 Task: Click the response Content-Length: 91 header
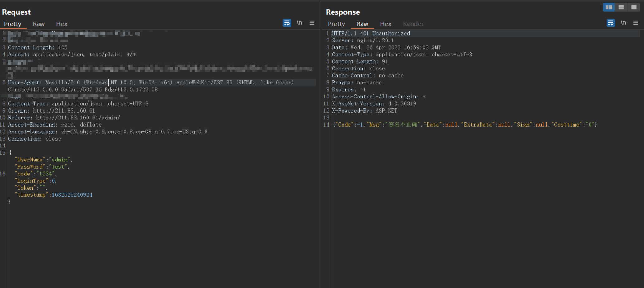[x=360, y=61]
